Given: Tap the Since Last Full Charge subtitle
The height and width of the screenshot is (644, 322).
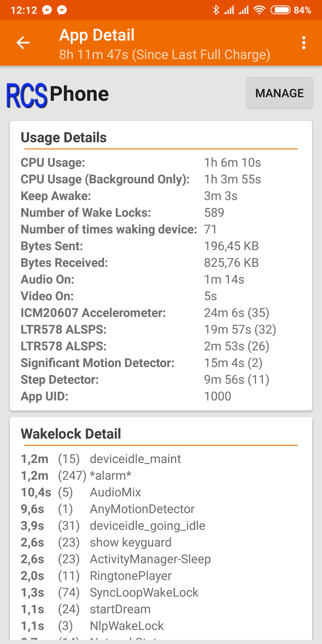Looking at the screenshot, I should [165, 55].
